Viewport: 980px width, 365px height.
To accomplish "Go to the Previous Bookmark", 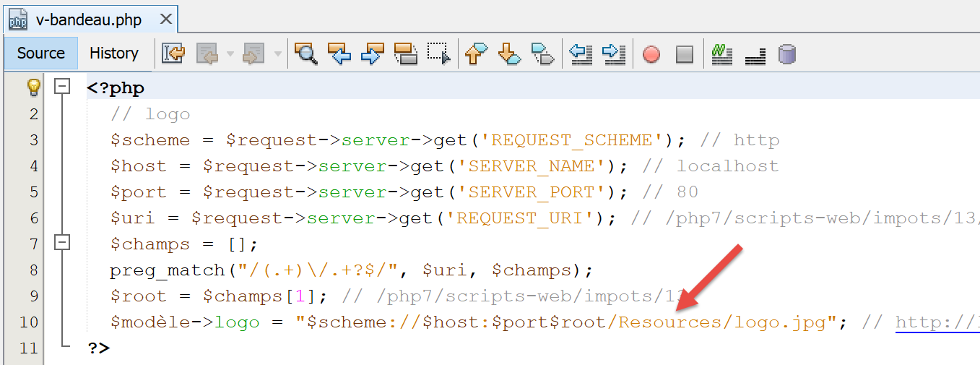I will click(476, 53).
